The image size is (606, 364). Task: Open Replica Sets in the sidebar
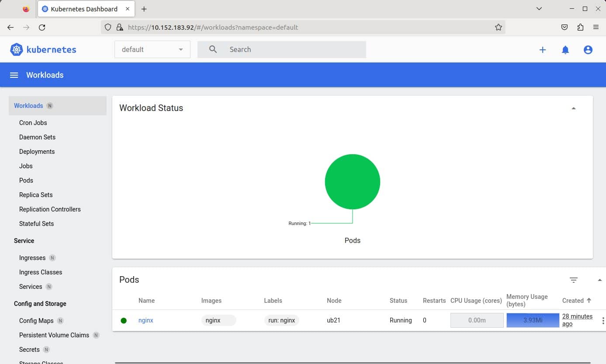(36, 195)
